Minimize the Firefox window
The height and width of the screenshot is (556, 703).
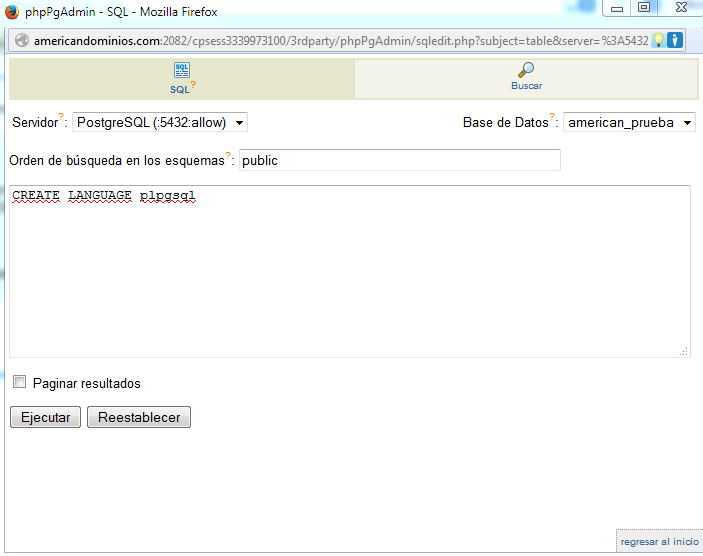pyautogui.click(x=617, y=8)
